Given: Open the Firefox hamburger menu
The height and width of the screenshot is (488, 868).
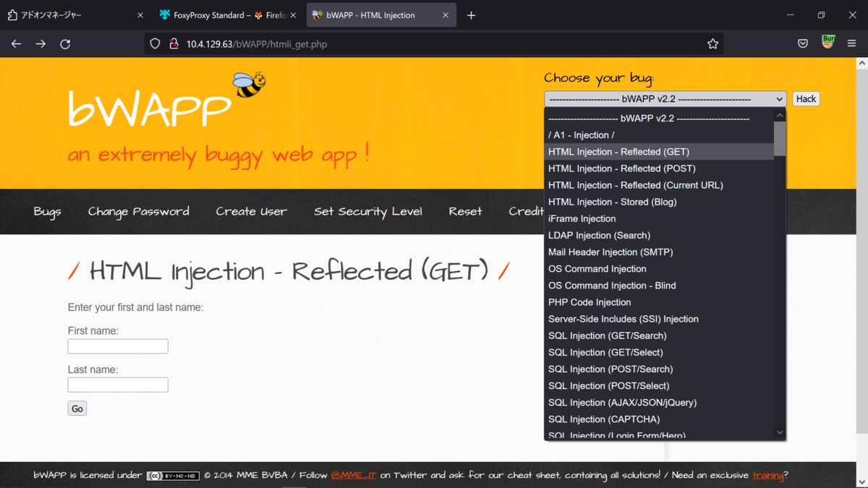Looking at the screenshot, I should pos(851,44).
